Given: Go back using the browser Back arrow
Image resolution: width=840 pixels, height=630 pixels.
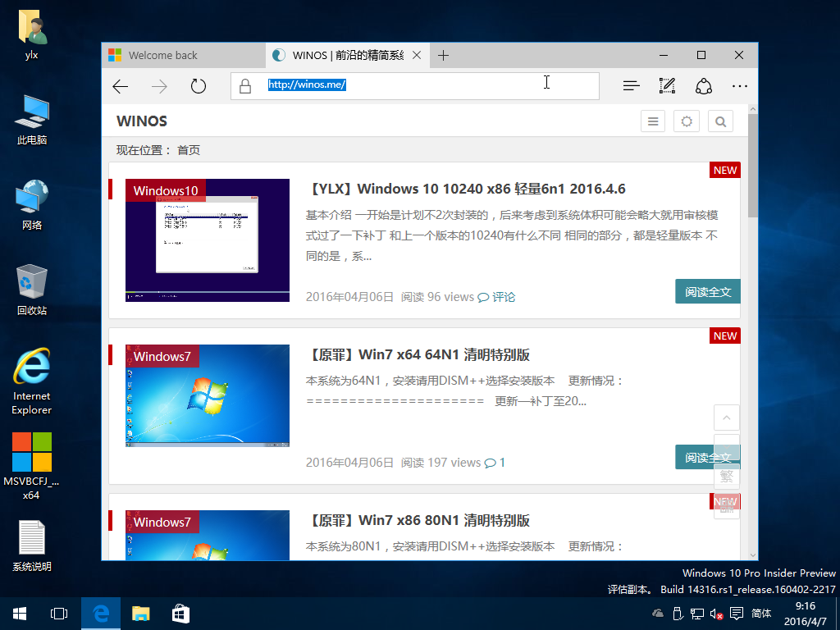Looking at the screenshot, I should tap(121, 86).
